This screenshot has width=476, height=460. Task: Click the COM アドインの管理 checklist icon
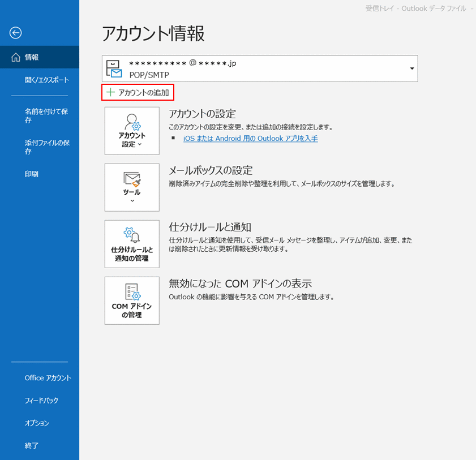(132, 291)
